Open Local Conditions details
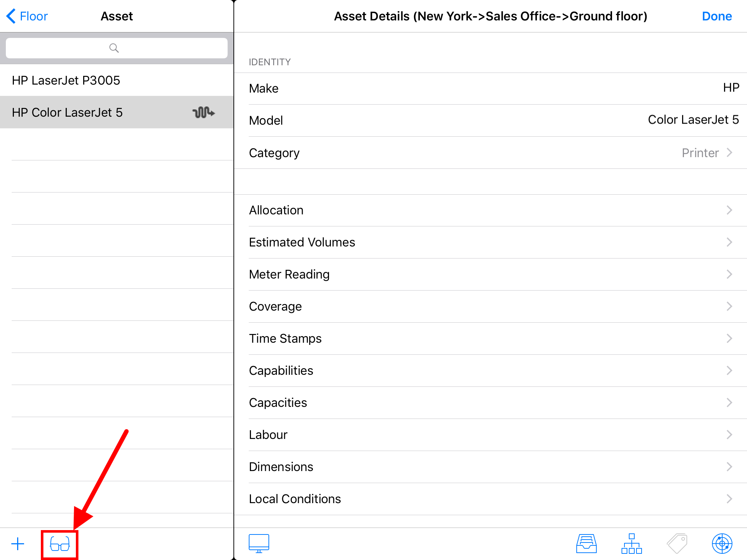747x560 pixels. (x=491, y=499)
